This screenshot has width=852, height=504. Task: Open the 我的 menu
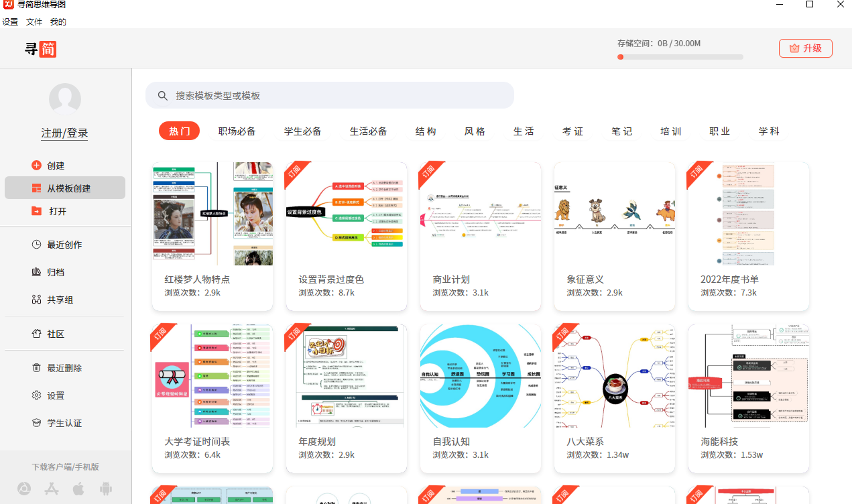(x=58, y=21)
